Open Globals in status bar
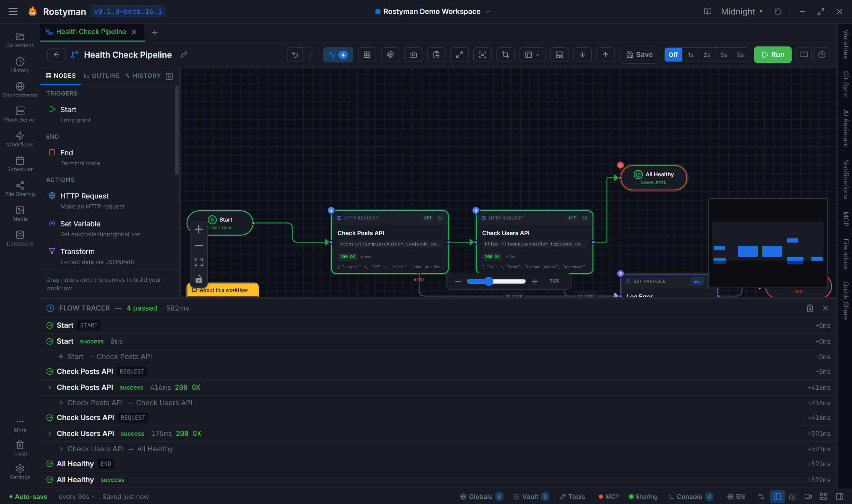Viewport: 852px width, 504px height. [482, 497]
